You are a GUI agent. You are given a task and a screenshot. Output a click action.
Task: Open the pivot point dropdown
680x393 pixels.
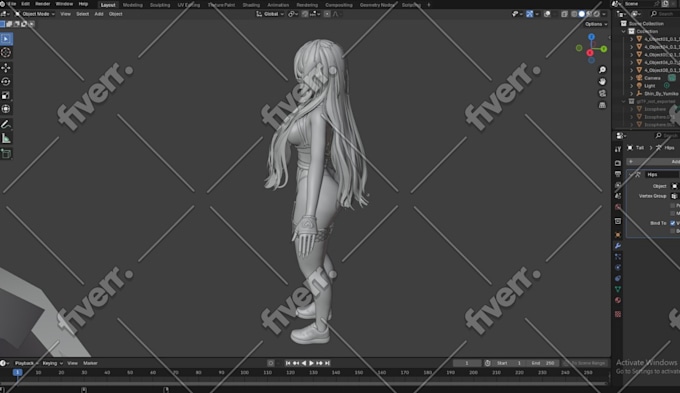[293, 14]
